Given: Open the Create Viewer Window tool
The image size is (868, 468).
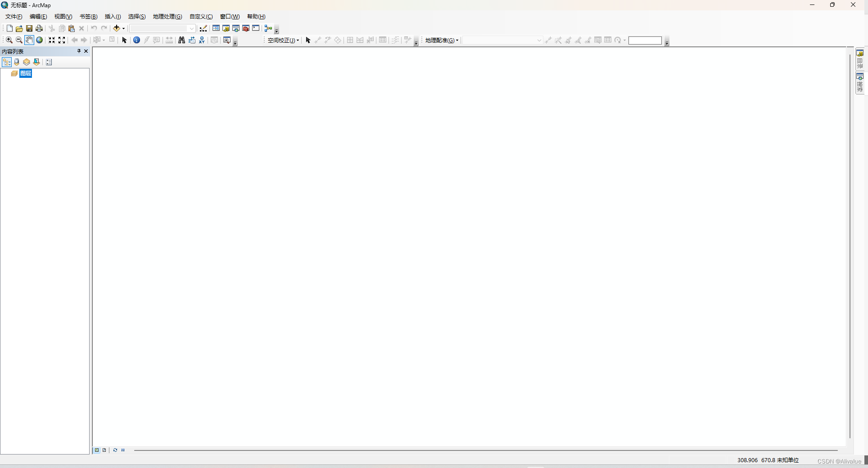Looking at the screenshot, I should [x=227, y=40].
